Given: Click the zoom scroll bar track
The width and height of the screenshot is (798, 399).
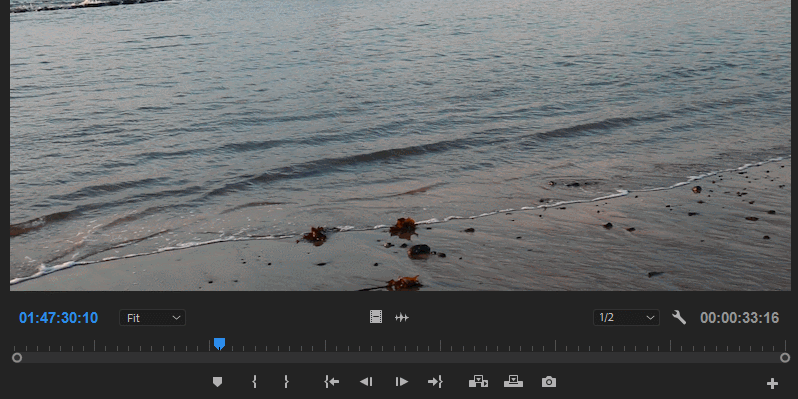Looking at the screenshot, I should [x=401, y=358].
